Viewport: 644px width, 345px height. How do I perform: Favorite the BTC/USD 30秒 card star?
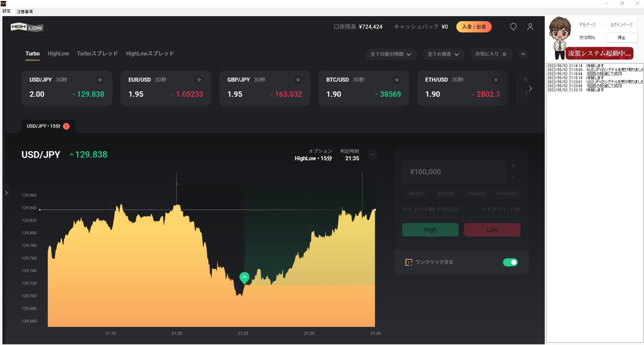(397, 80)
